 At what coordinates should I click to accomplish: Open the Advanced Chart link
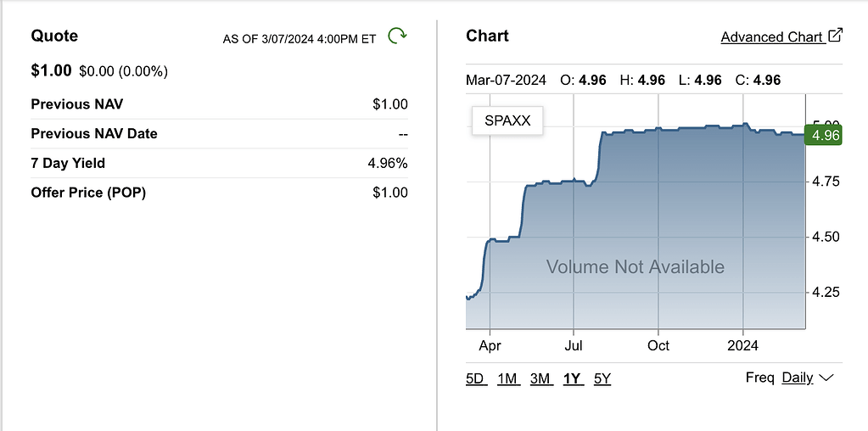pyautogui.click(x=771, y=36)
